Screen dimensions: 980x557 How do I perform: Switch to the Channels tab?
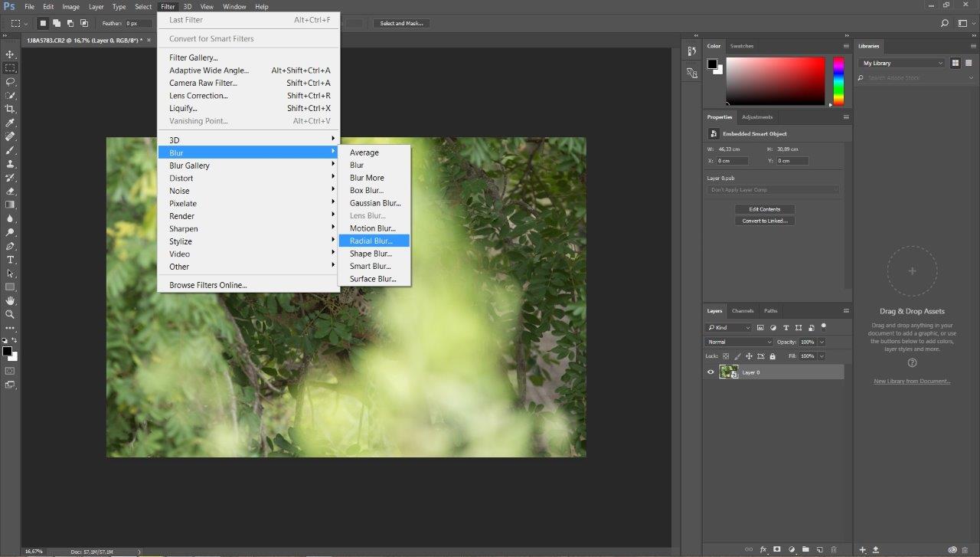pyautogui.click(x=742, y=310)
